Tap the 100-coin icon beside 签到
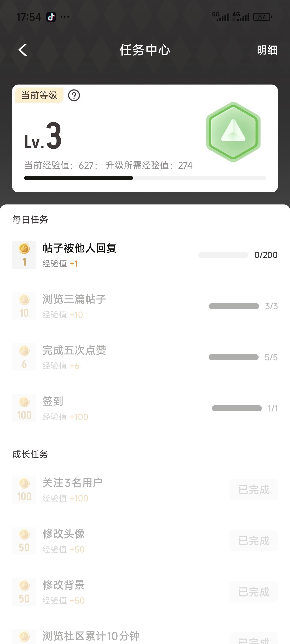The width and height of the screenshot is (290, 644). click(x=24, y=408)
